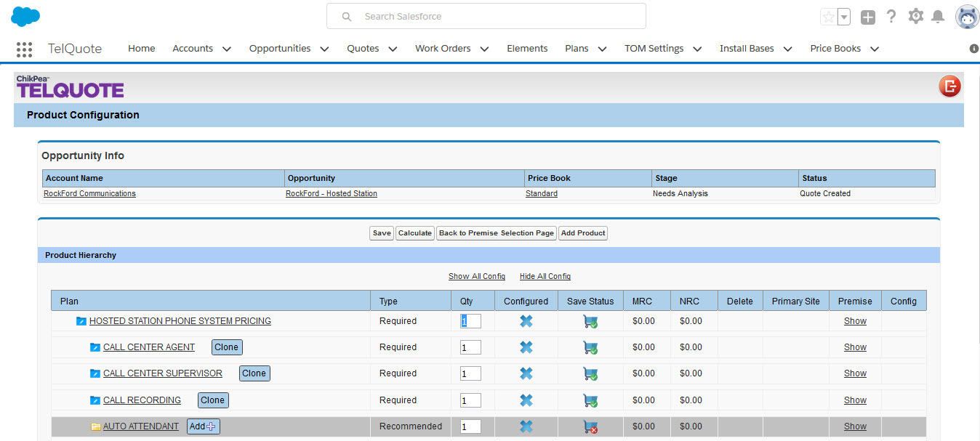
Task: Toggle the favorite star for this page
Action: click(830, 16)
